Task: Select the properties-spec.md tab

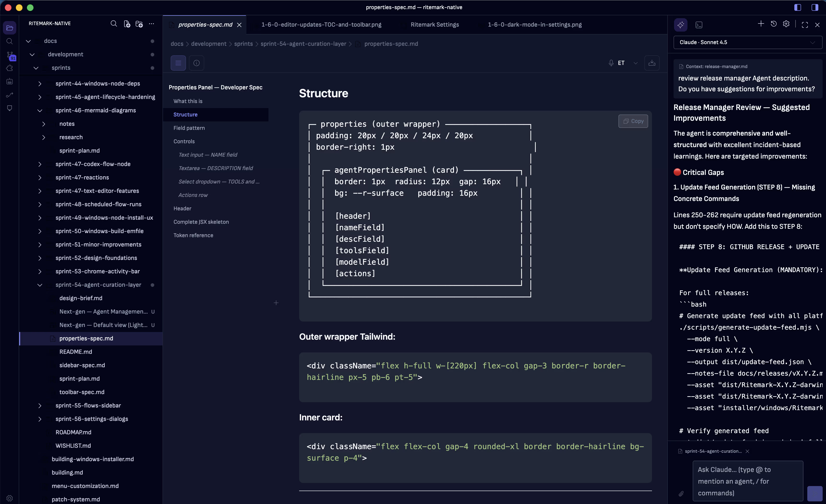Action: 205,24
